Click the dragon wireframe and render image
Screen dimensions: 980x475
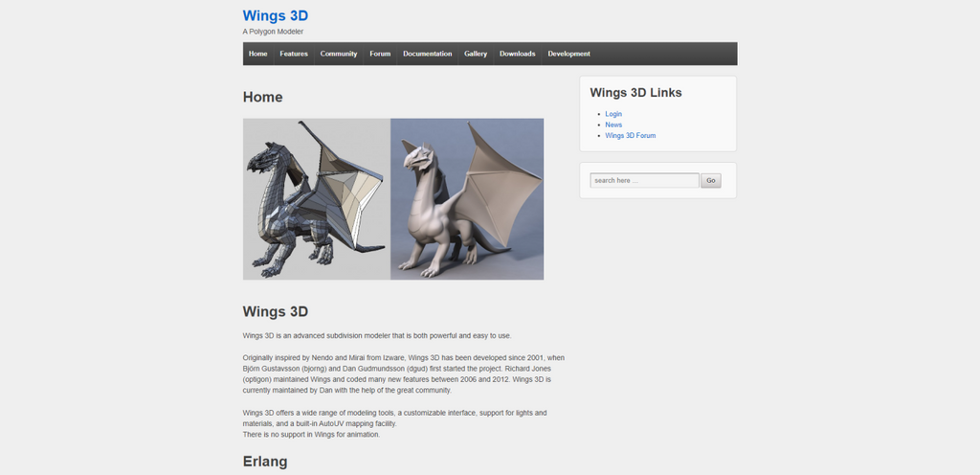coord(393,199)
